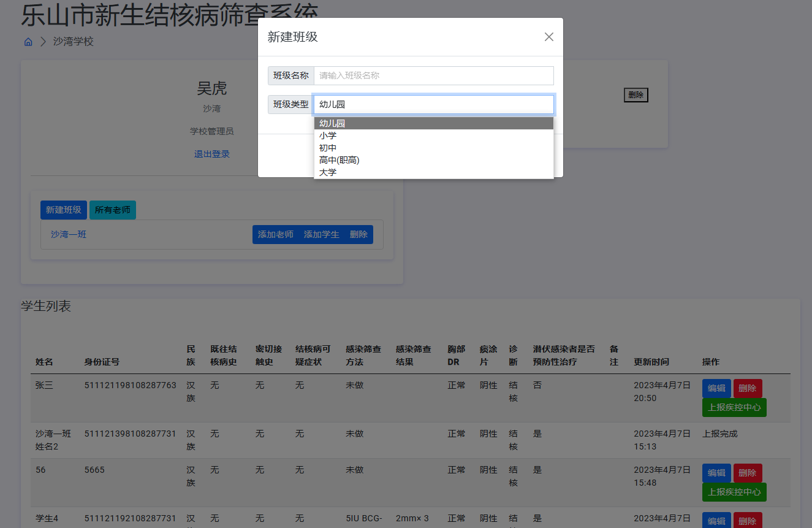Click 添加老师 for 沙湾一班
Screen dimensions: 812x528
click(x=276, y=234)
